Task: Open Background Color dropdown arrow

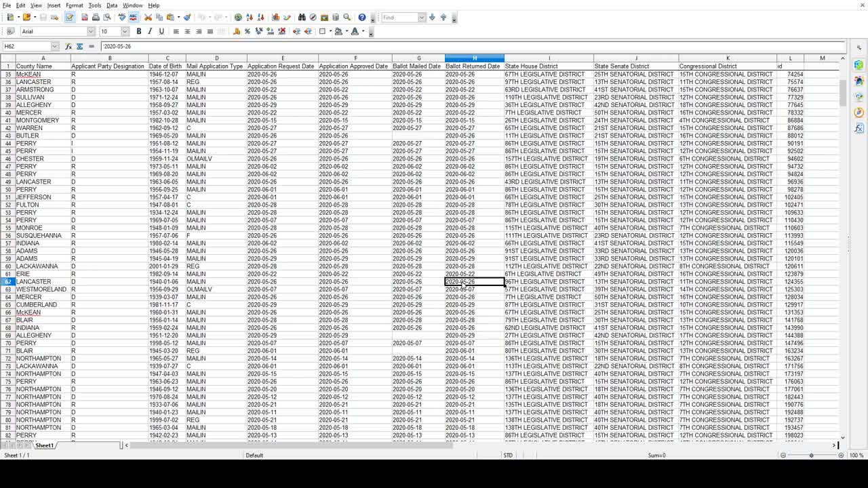Action: (x=346, y=31)
